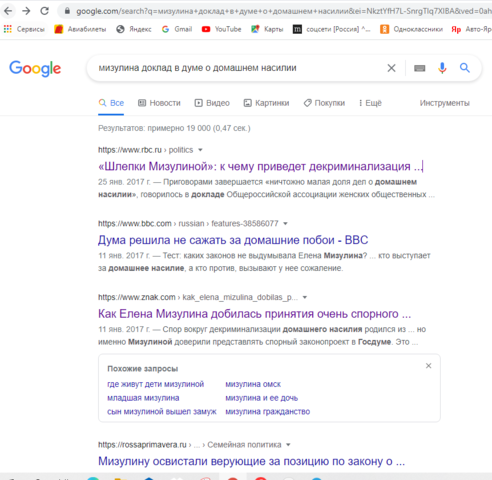492x480 pixels.
Task: Search мизулина и ее дочь
Action: pyautogui.click(x=261, y=398)
